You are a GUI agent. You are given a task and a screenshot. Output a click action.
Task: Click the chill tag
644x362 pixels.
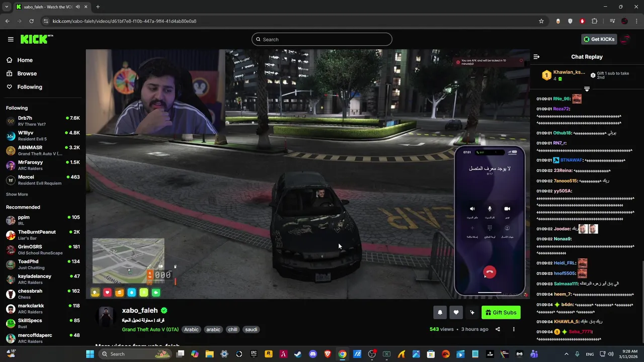(x=232, y=329)
